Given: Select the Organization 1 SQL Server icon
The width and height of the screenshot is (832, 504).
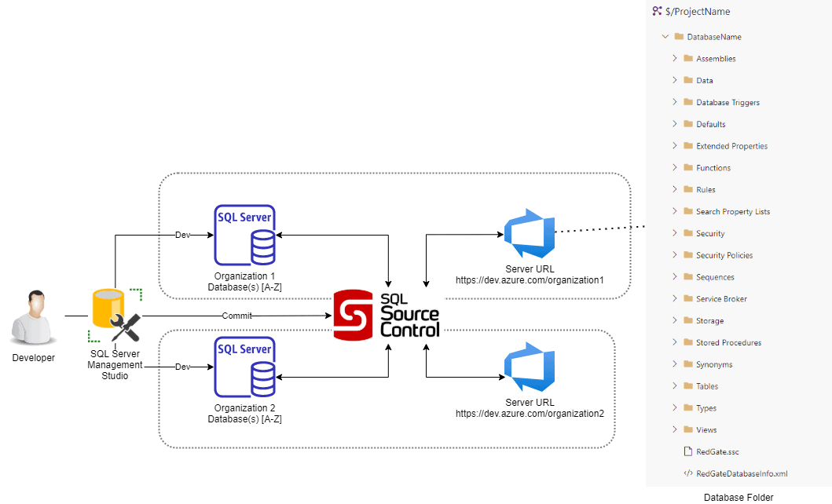Looking at the screenshot, I should 244,234.
